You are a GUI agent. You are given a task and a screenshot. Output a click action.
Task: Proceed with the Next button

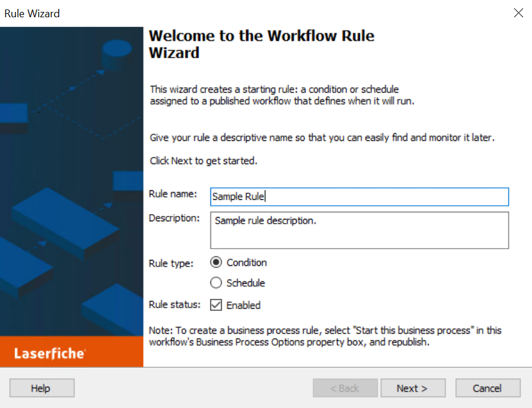pyautogui.click(x=413, y=388)
